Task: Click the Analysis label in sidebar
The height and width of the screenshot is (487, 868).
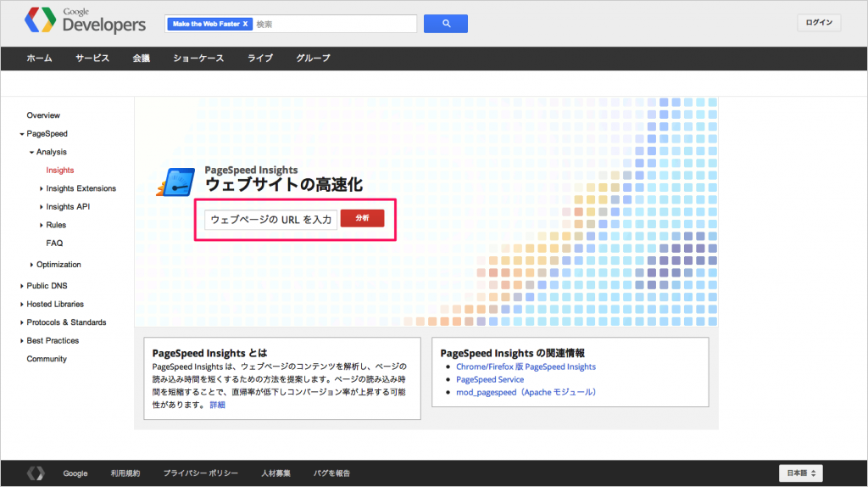Action: [52, 152]
